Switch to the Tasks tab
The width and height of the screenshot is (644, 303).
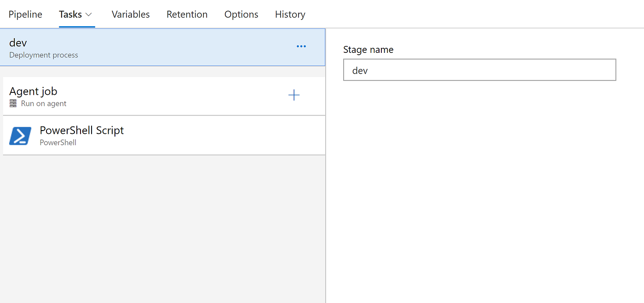70,15
